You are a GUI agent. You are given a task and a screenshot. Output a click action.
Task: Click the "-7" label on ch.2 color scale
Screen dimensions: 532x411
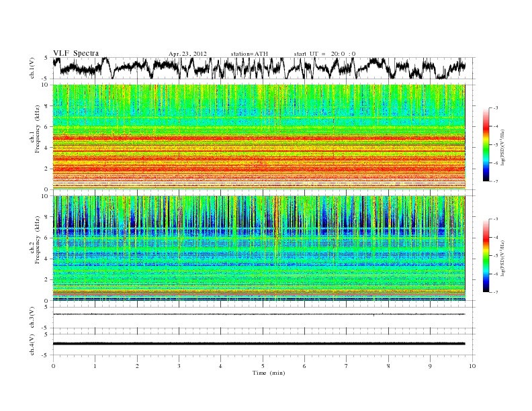pyautogui.click(x=495, y=292)
